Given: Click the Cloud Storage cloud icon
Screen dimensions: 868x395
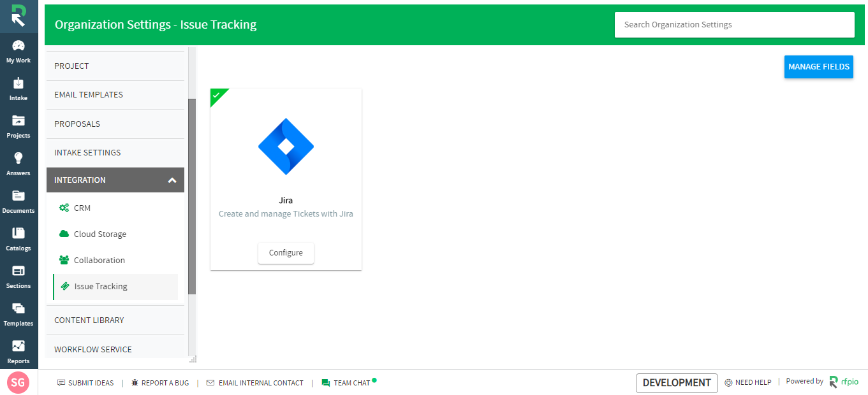Looking at the screenshot, I should tap(64, 234).
